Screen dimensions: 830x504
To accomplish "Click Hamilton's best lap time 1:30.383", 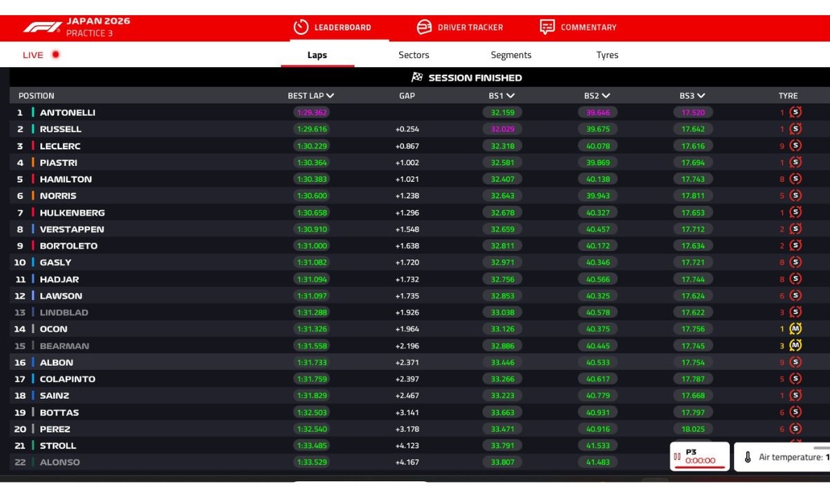I will click(311, 179).
